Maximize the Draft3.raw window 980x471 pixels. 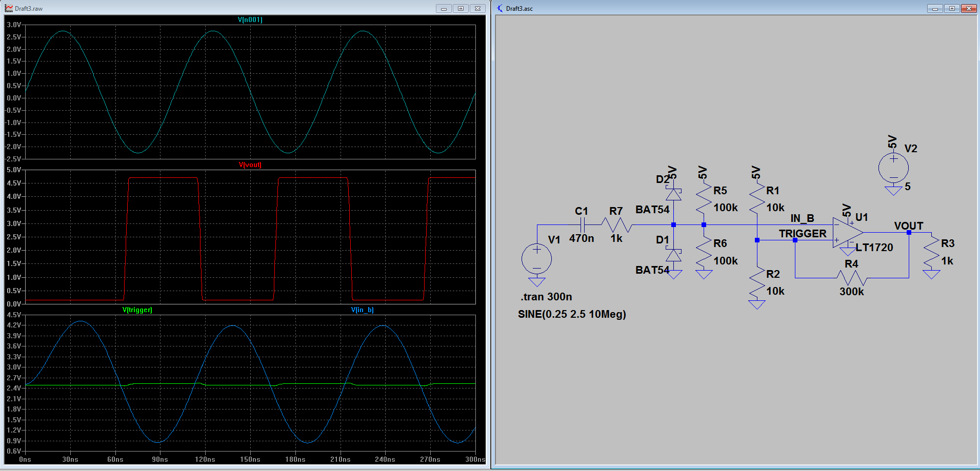(x=461, y=8)
